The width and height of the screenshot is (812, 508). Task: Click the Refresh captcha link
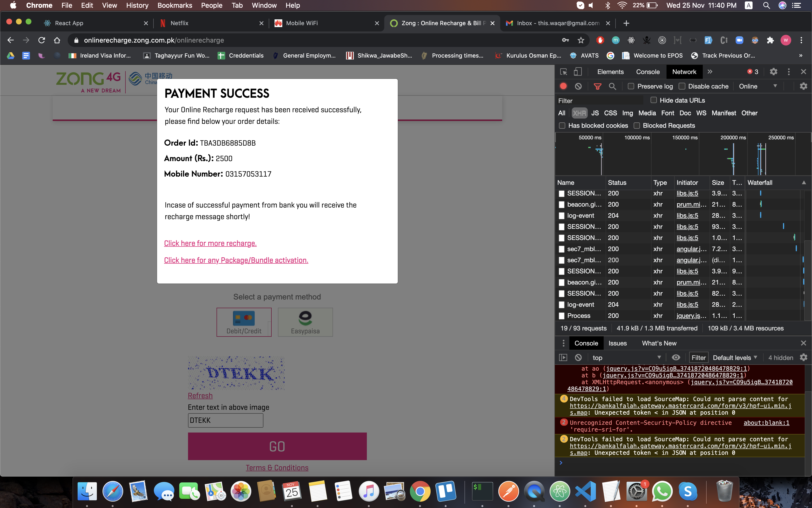click(200, 396)
